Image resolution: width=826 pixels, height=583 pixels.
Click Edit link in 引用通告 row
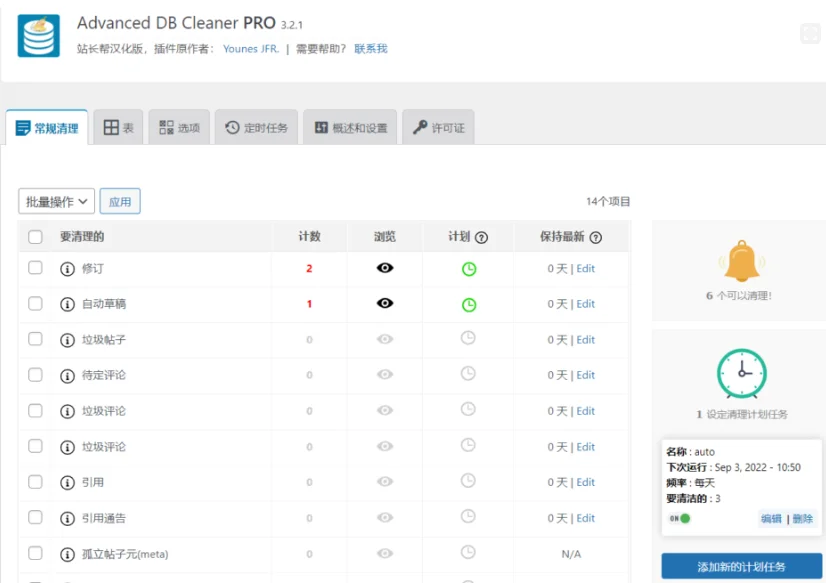(585, 518)
